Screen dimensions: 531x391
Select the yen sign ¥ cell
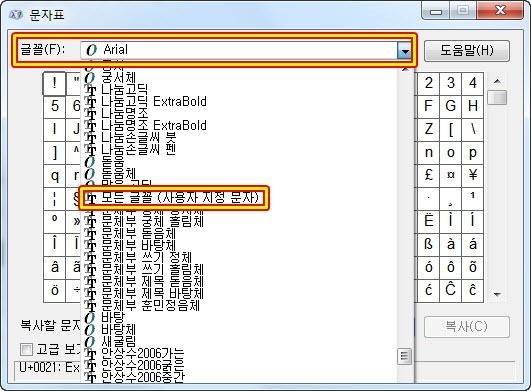pyautogui.click(x=472, y=176)
